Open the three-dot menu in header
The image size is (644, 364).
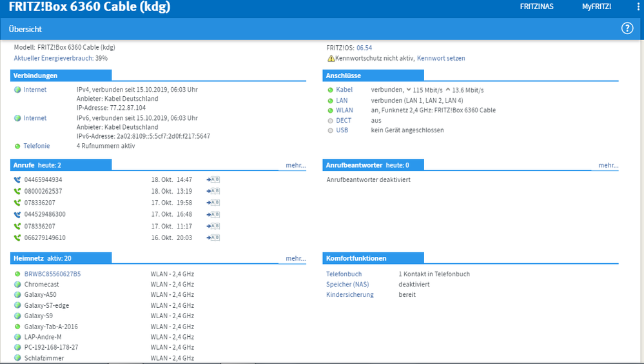pos(638,6)
